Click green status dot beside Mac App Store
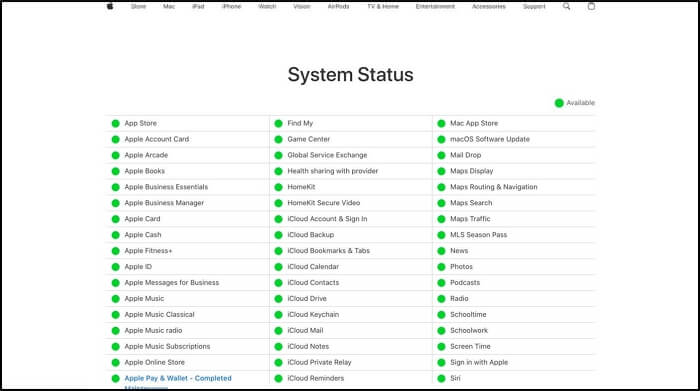700x391 pixels. point(442,123)
